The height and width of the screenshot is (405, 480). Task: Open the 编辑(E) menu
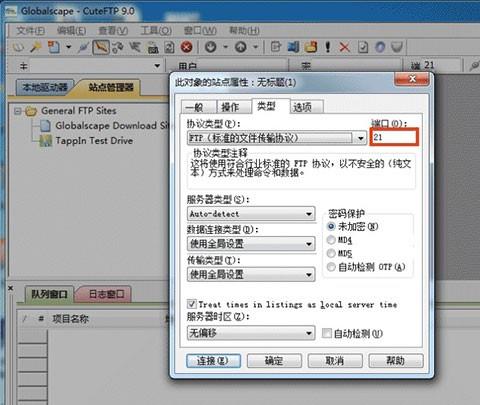point(71,31)
